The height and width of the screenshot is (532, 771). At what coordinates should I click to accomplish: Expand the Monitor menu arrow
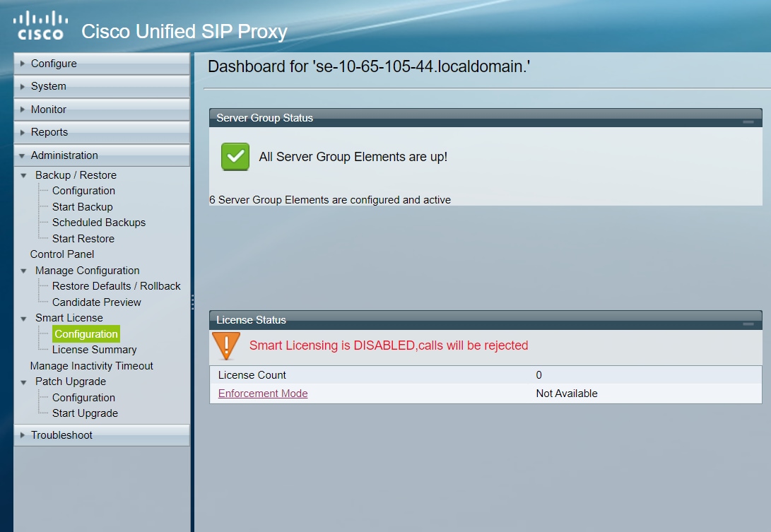tap(22, 109)
